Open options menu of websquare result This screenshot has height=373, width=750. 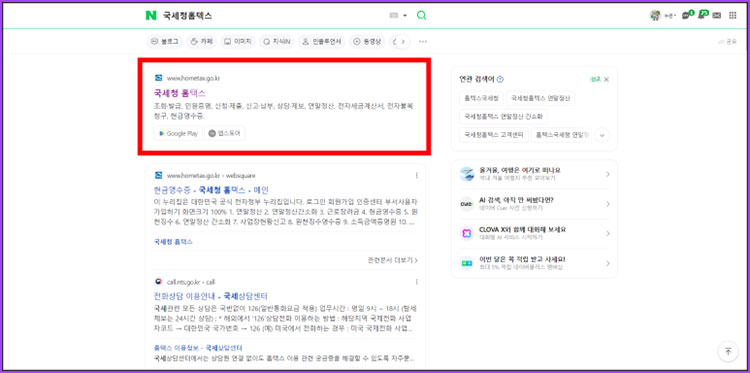tap(417, 175)
